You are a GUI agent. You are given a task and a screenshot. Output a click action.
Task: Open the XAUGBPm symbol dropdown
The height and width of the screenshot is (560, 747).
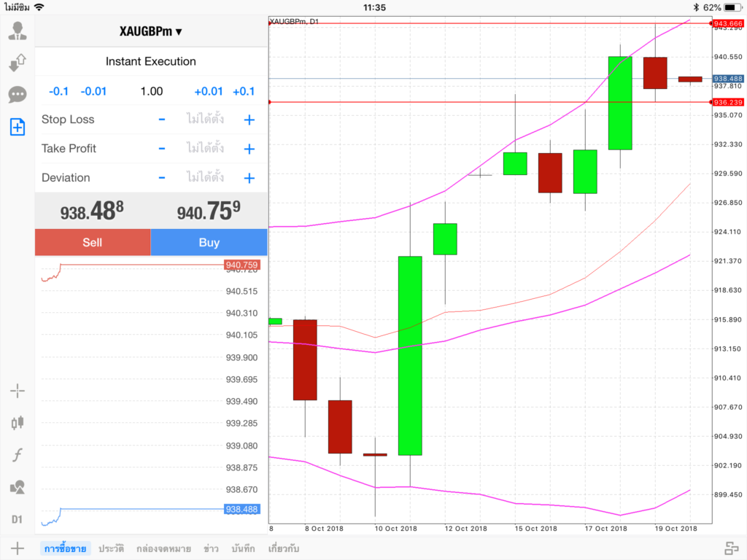151,31
